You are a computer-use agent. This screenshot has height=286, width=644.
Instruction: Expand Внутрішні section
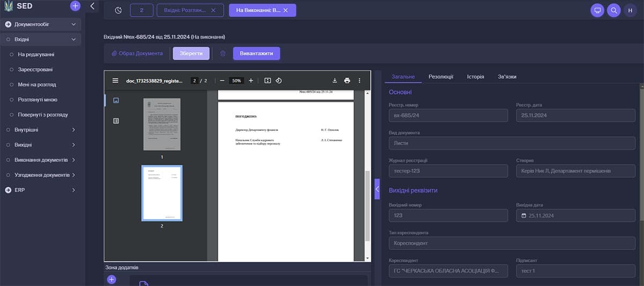coord(74,130)
